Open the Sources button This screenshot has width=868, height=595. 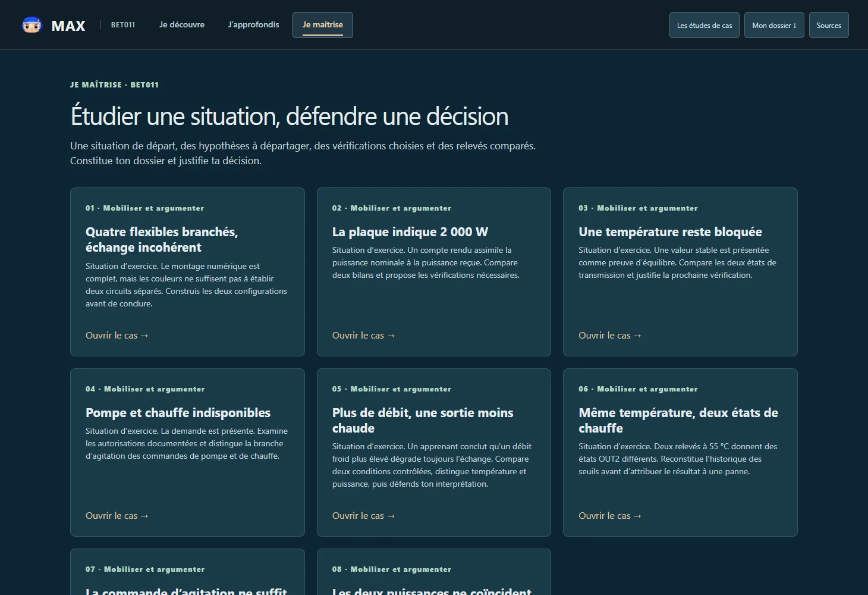(829, 25)
